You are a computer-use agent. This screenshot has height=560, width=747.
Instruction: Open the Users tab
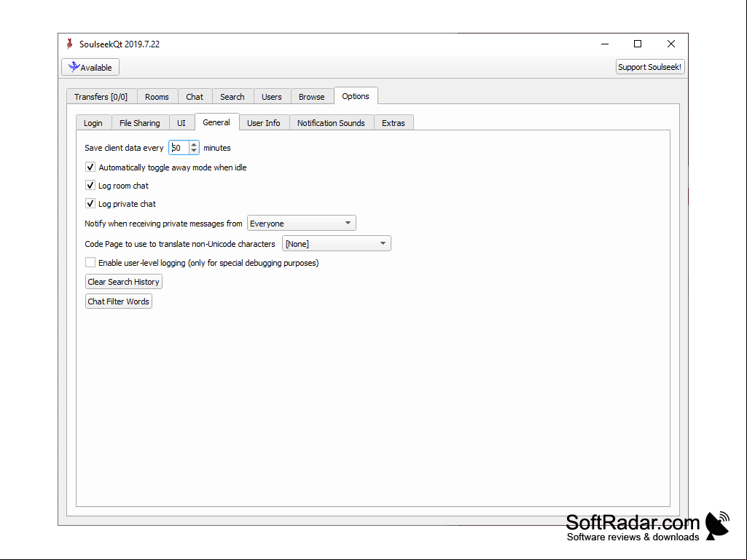(x=272, y=96)
